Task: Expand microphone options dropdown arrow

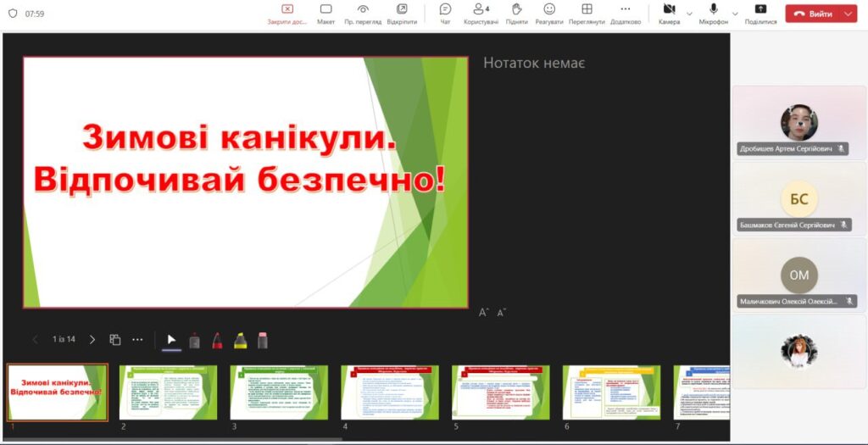Action: click(x=734, y=14)
